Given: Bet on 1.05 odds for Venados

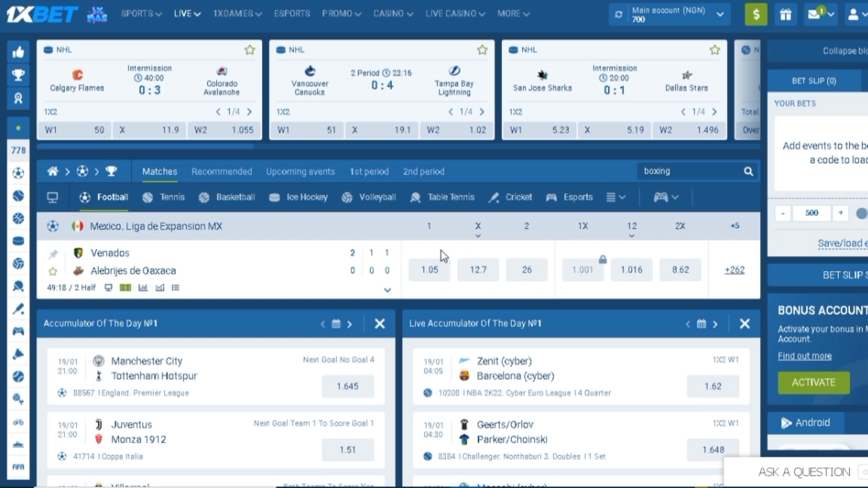Looking at the screenshot, I should click(x=430, y=270).
